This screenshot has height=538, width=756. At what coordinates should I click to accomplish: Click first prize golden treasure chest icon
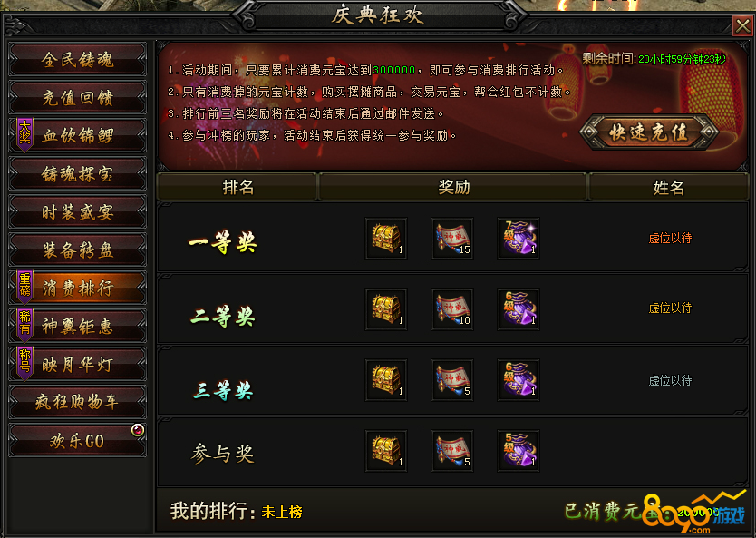386,239
